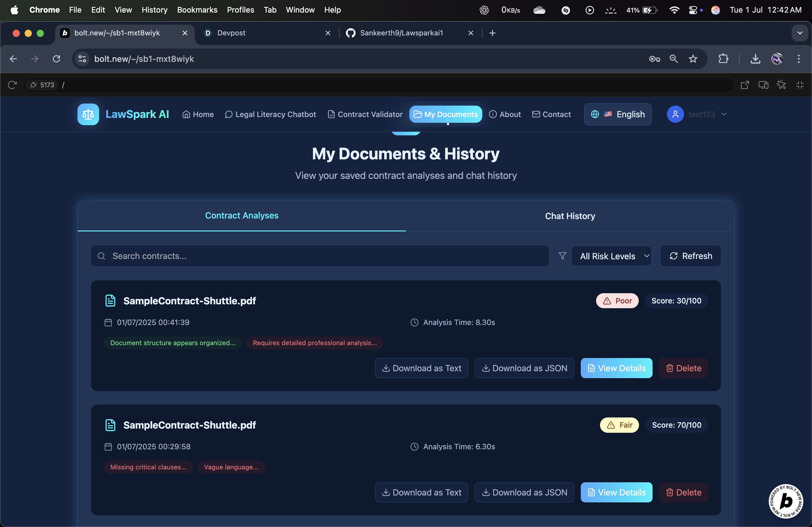Toggle responsive device preview icon

tap(763, 85)
